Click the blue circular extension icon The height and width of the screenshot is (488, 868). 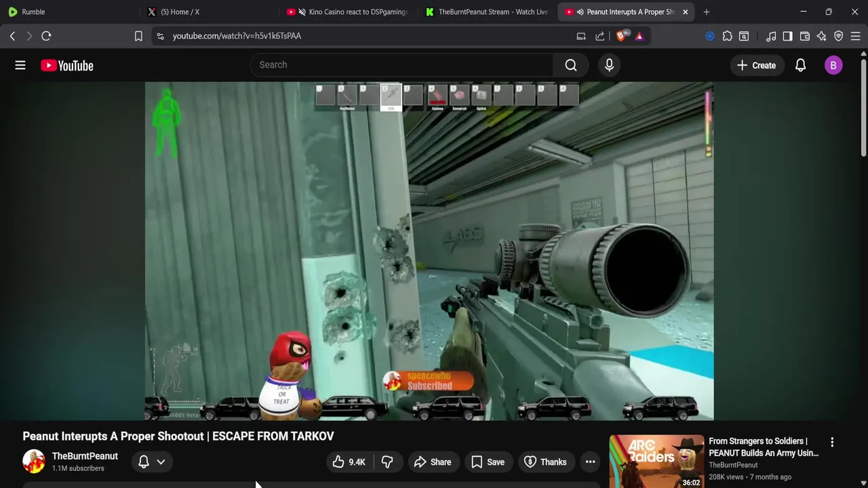(710, 36)
